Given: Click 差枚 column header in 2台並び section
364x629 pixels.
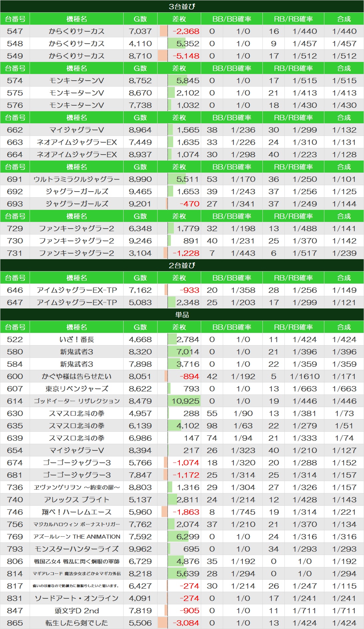Looking at the screenshot, I should [179, 278].
